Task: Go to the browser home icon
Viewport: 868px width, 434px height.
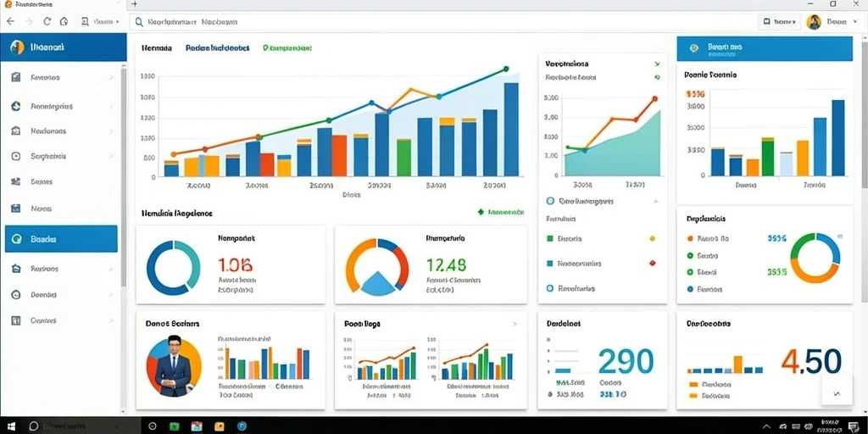Action: tap(64, 21)
